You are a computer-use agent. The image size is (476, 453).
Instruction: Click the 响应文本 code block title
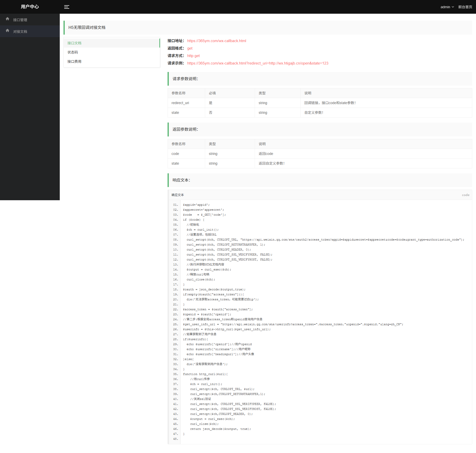coord(178,195)
